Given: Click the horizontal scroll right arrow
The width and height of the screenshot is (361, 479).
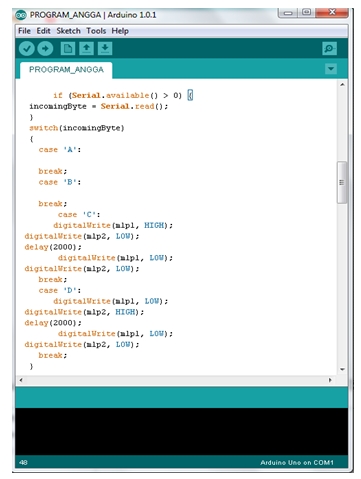Looking at the screenshot, I should point(330,380).
